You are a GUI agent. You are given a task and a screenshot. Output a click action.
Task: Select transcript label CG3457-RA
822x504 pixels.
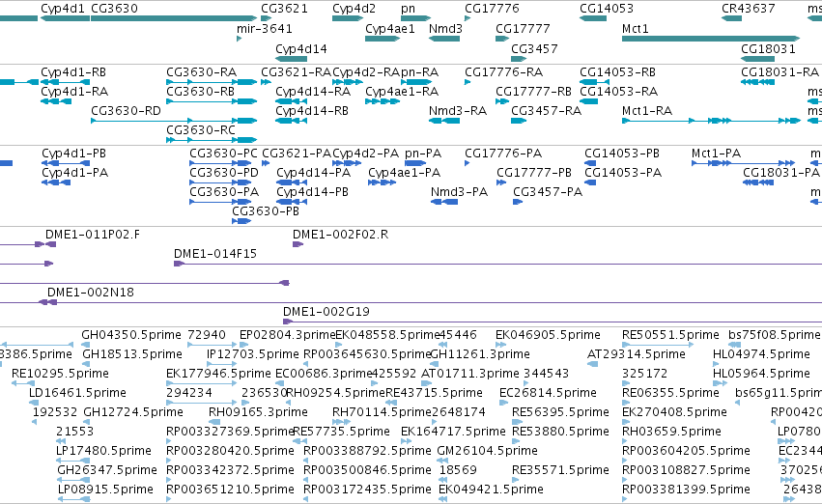[x=547, y=111]
